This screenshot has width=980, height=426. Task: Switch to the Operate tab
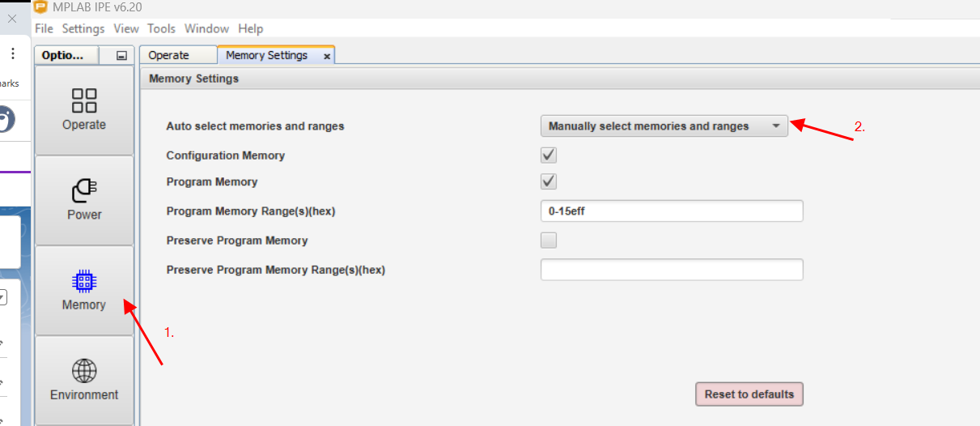(x=169, y=55)
